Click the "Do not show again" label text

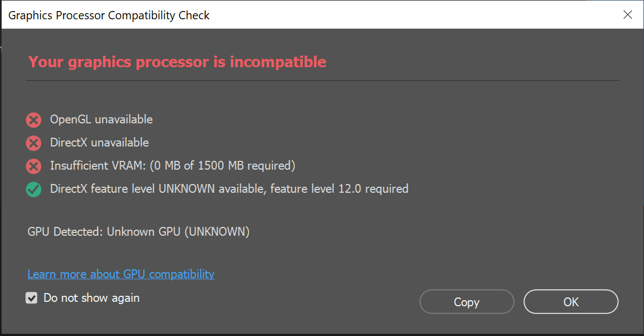[91, 298]
